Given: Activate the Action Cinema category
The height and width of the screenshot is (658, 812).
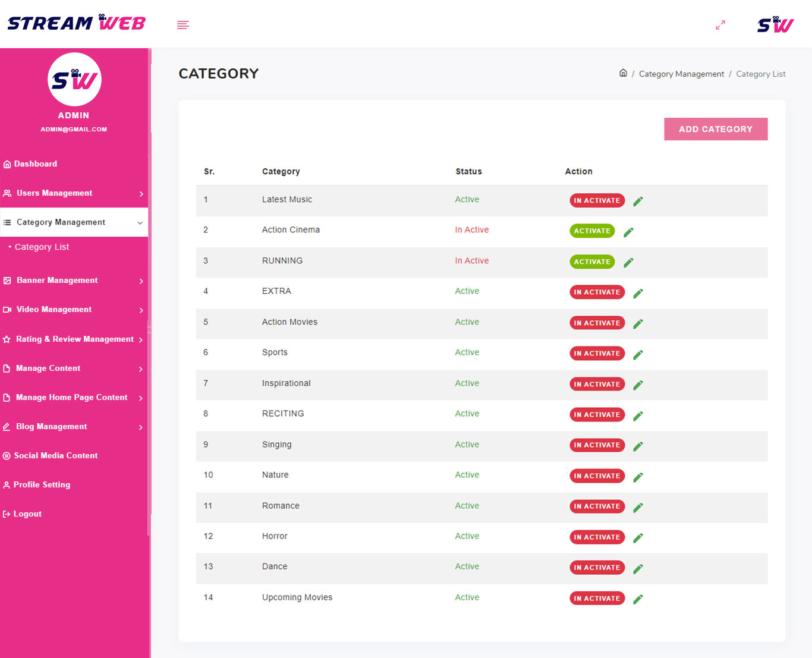Looking at the screenshot, I should (x=592, y=231).
